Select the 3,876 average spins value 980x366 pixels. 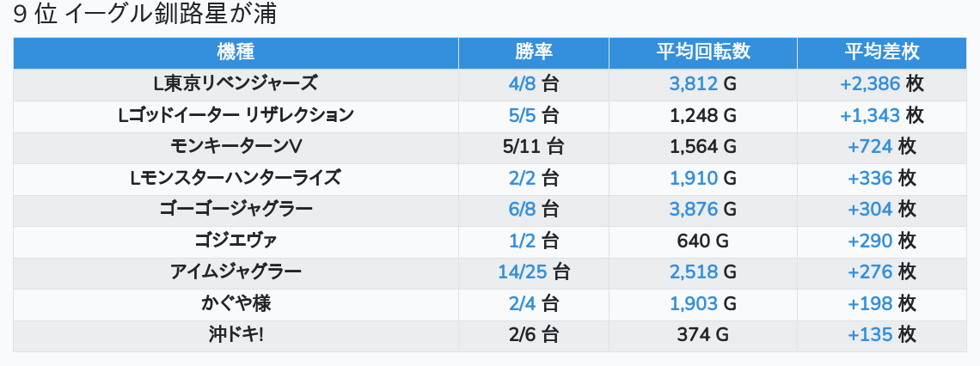693,210
